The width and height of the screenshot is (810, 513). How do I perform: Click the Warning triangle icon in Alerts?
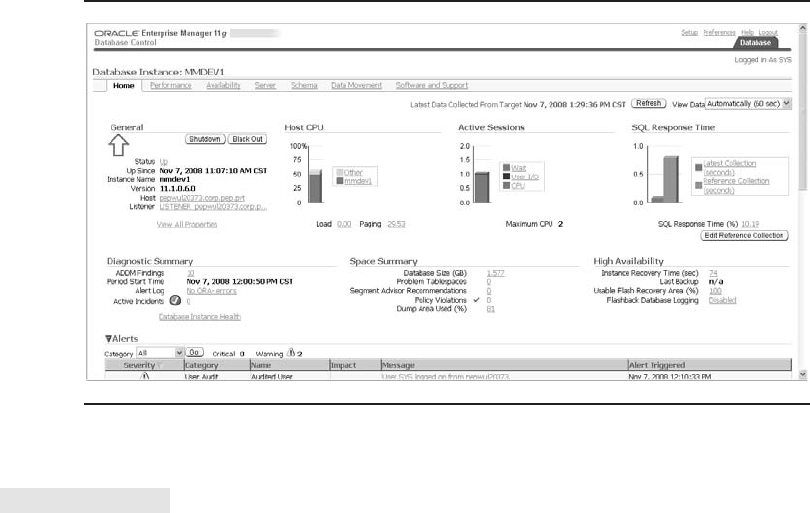291,352
